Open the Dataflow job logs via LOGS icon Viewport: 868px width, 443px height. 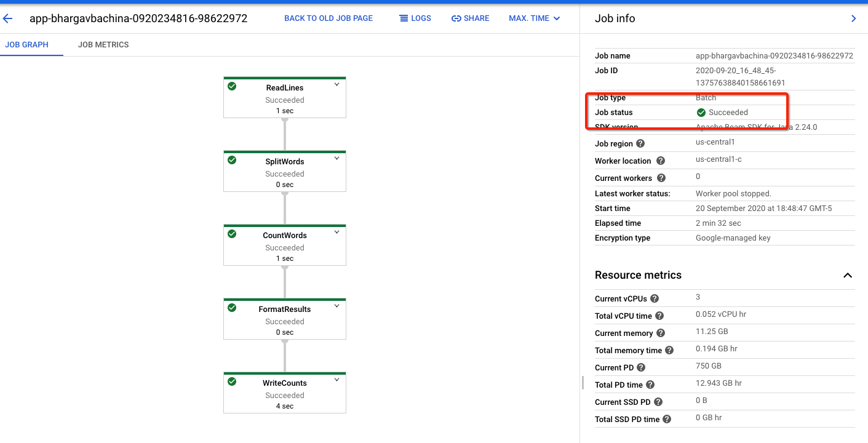tap(415, 18)
